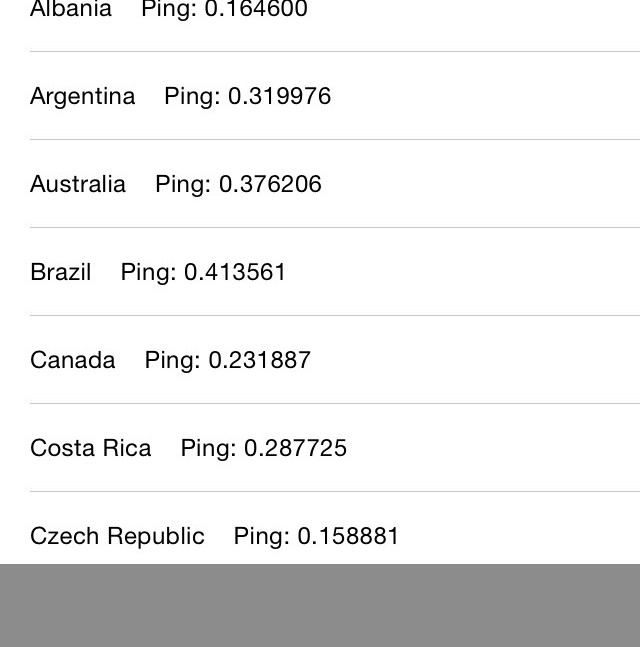Click the "Ping:" label beside Australia
Viewport: 640px width, 647px height.
click(183, 184)
